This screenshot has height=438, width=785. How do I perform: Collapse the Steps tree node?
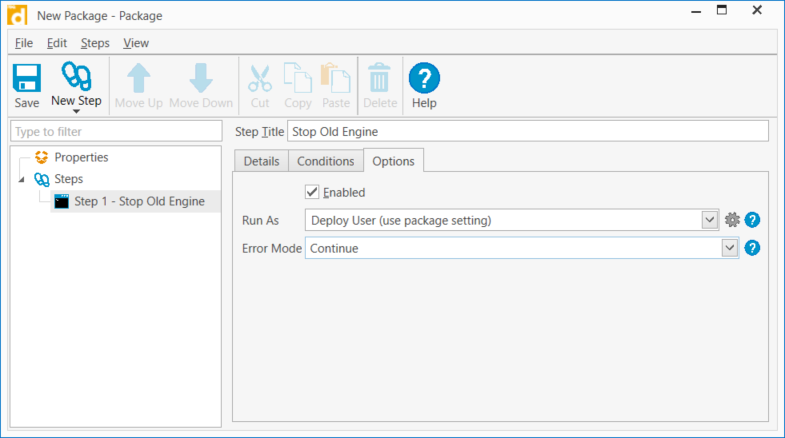coord(21,180)
